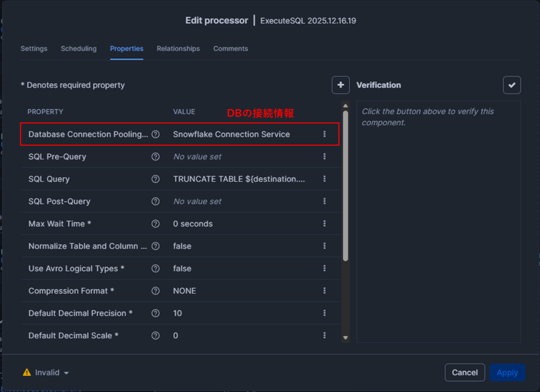
Task: Edit SQL Post-Query 'No value set' field
Action: [x=197, y=201]
